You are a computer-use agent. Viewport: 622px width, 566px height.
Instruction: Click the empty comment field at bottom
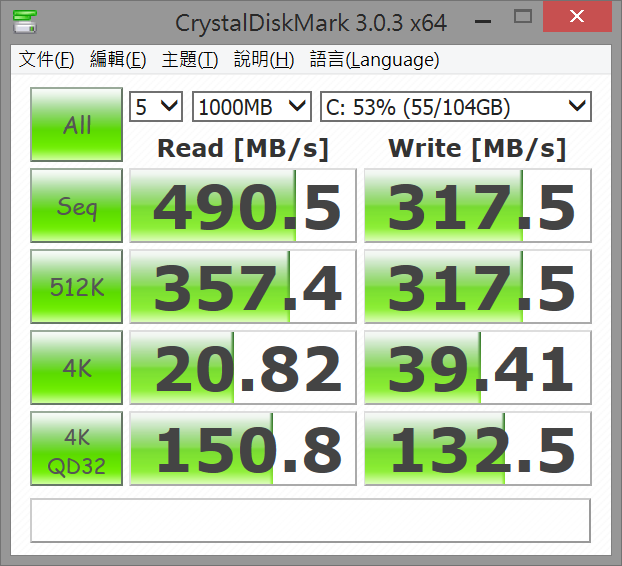pyautogui.click(x=311, y=520)
